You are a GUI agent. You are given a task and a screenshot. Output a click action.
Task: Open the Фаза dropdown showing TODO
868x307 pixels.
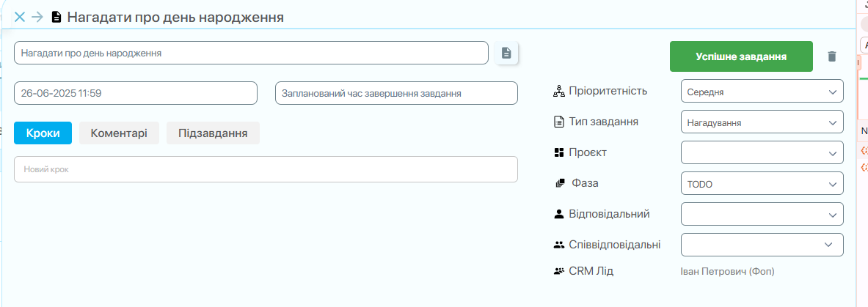click(762, 184)
